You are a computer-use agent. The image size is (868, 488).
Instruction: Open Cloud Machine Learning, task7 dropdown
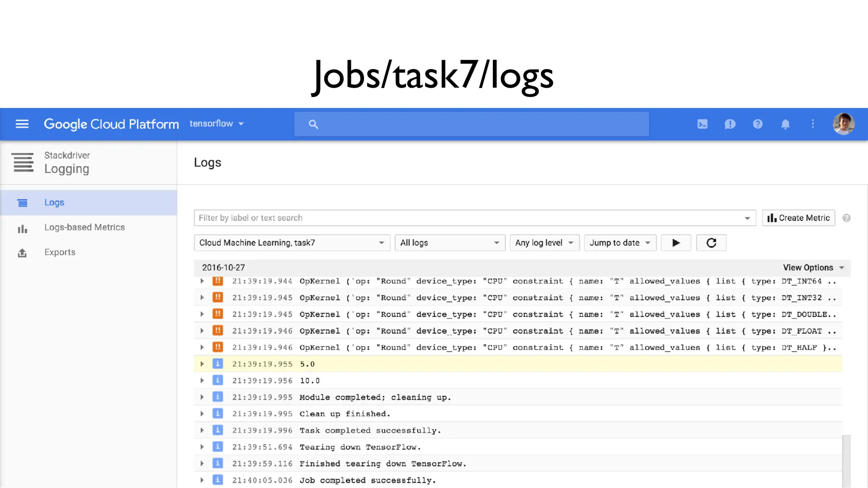pyautogui.click(x=292, y=243)
